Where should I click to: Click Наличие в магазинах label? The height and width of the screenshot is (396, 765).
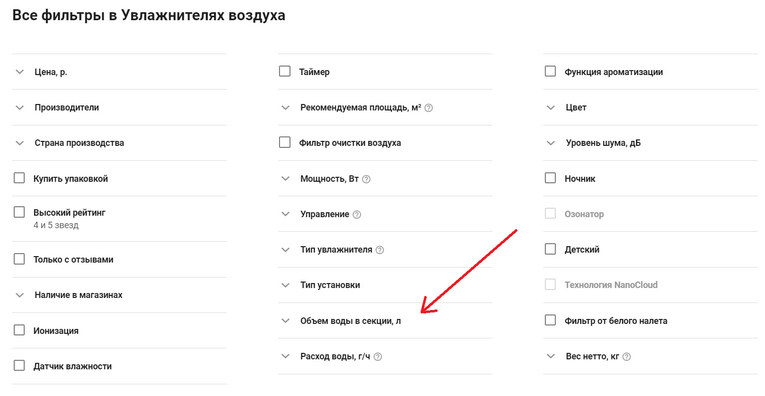click(79, 295)
